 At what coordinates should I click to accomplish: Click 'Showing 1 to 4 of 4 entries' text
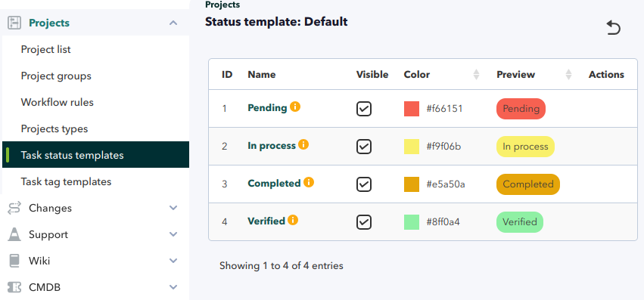282,265
